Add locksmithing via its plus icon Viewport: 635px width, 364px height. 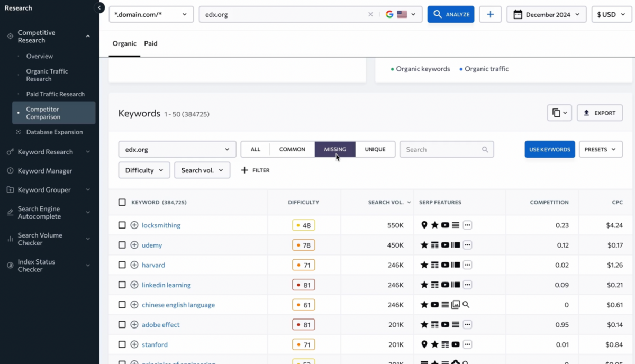tap(134, 225)
